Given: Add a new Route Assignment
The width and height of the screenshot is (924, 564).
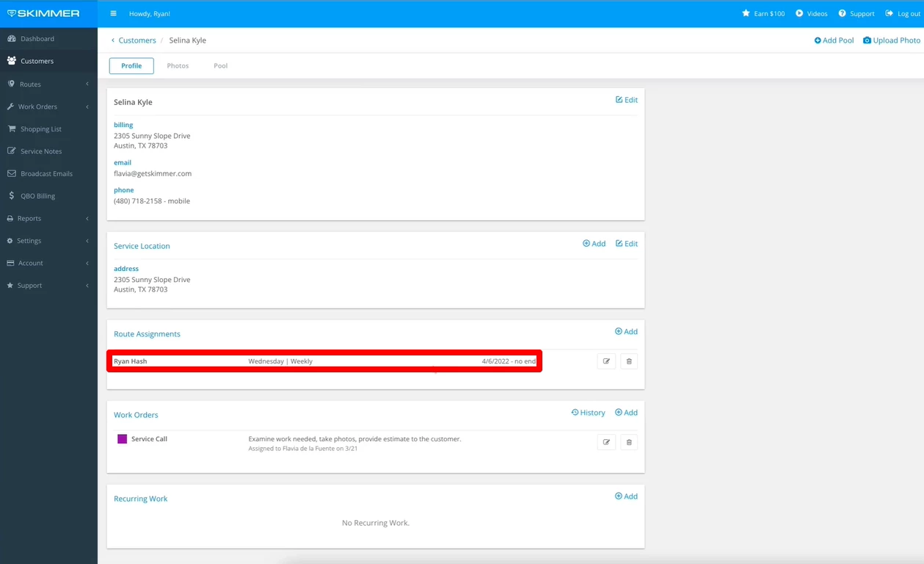Looking at the screenshot, I should coord(626,332).
